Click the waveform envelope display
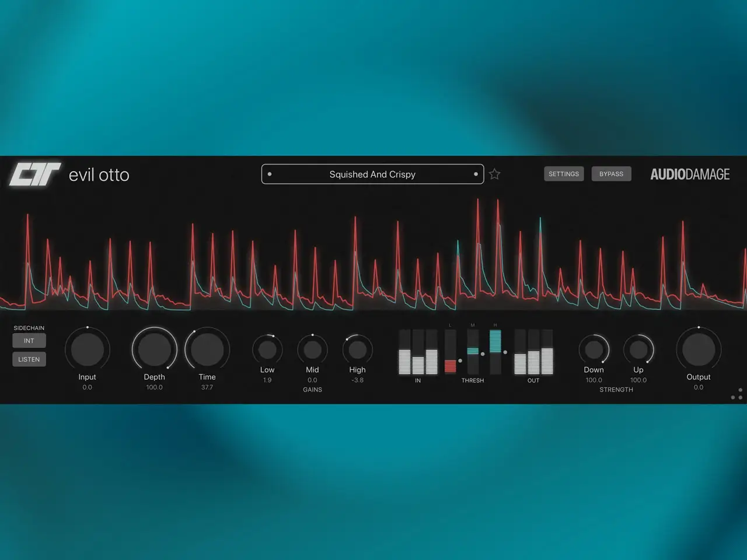747x560 pixels. pos(373,254)
